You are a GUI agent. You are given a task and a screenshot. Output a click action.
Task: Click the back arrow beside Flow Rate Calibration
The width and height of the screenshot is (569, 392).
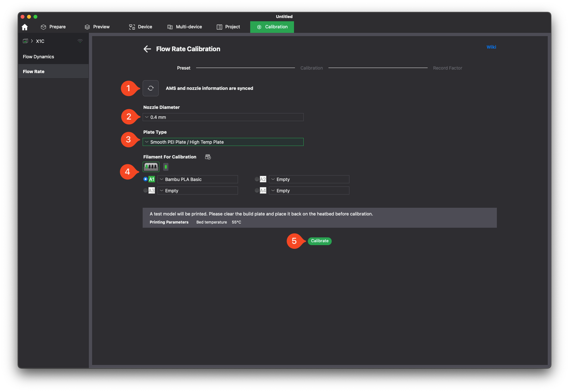coord(147,49)
